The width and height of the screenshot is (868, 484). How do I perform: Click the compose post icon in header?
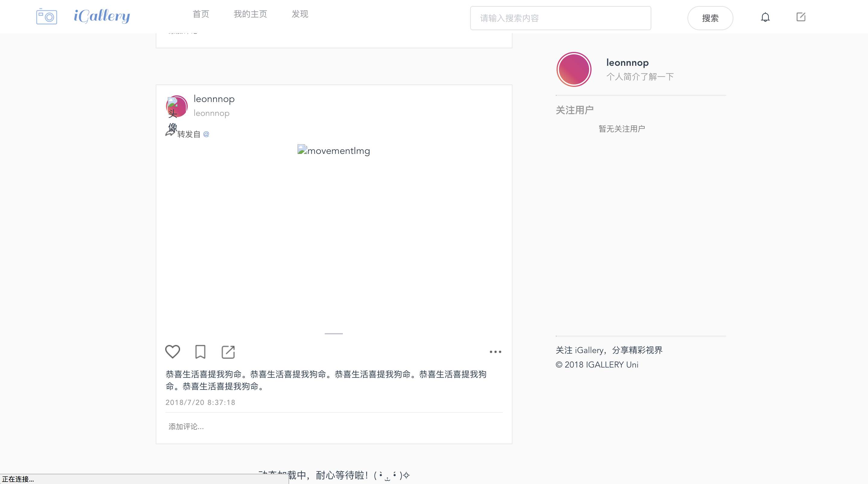click(x=801, y=17)
